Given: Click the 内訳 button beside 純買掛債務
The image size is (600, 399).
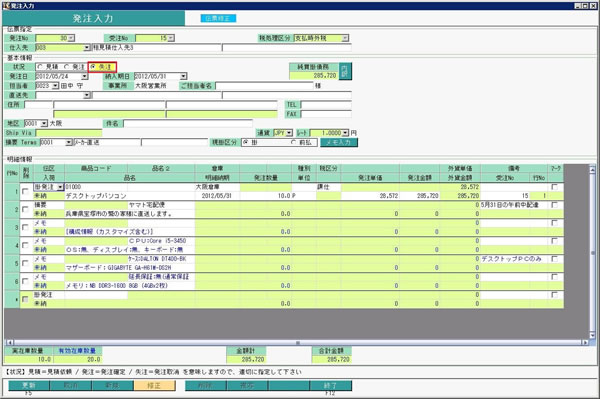Looking at the screenshot, I should (x=345, y=72).
